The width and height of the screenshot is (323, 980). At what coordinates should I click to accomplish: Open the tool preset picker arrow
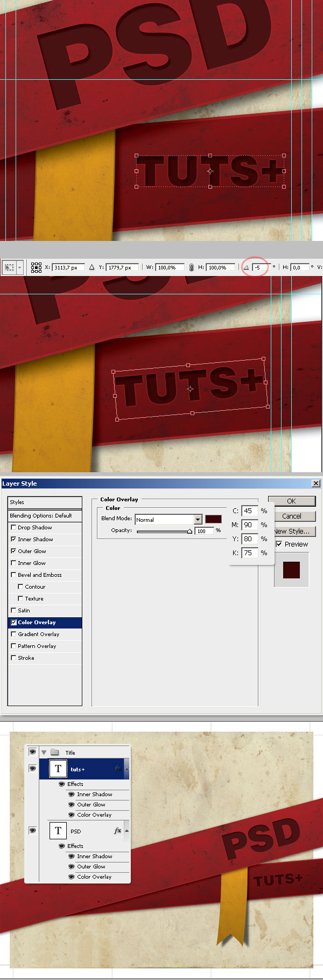[x=20, y=267]
